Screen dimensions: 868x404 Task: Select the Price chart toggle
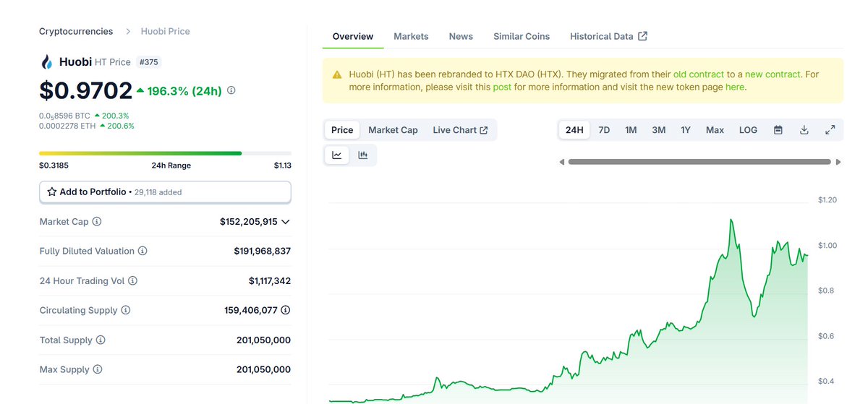click(342, 130)
